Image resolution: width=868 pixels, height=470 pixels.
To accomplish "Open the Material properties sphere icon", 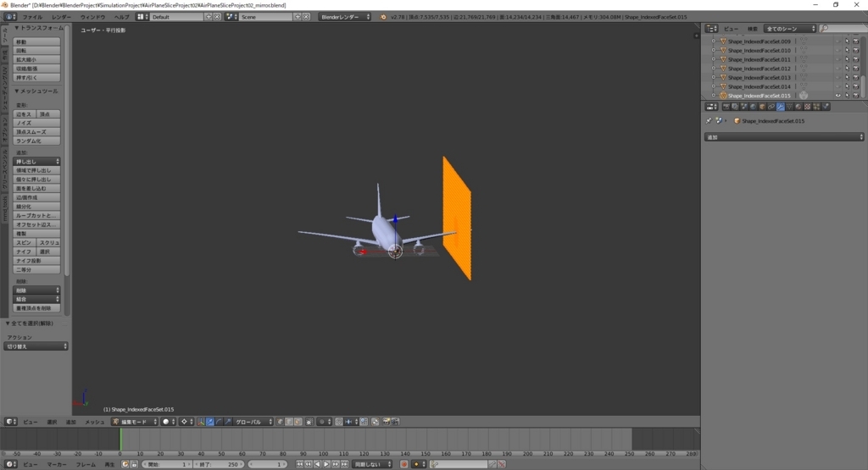I will tap(798, 107).
